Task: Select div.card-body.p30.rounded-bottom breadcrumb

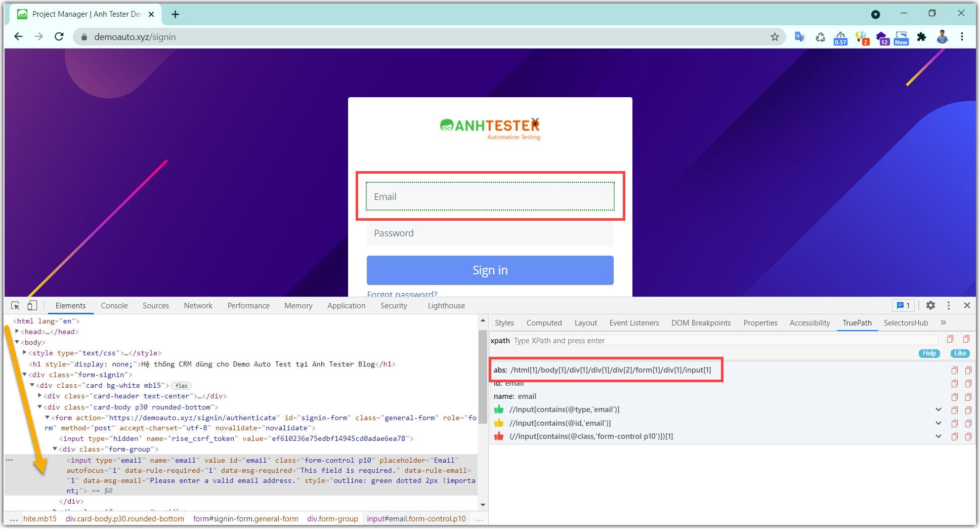Action: click(x=125, y=519)
